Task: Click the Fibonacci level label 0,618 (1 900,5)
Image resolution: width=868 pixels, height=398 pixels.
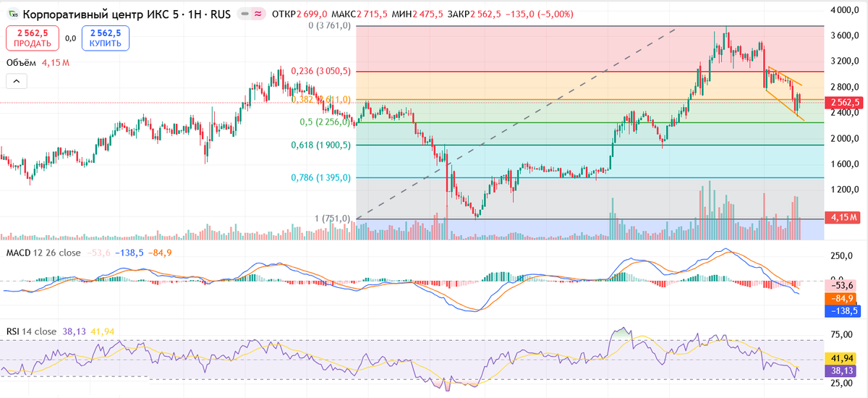Action: pyautogui.click(x=321, y=145)
